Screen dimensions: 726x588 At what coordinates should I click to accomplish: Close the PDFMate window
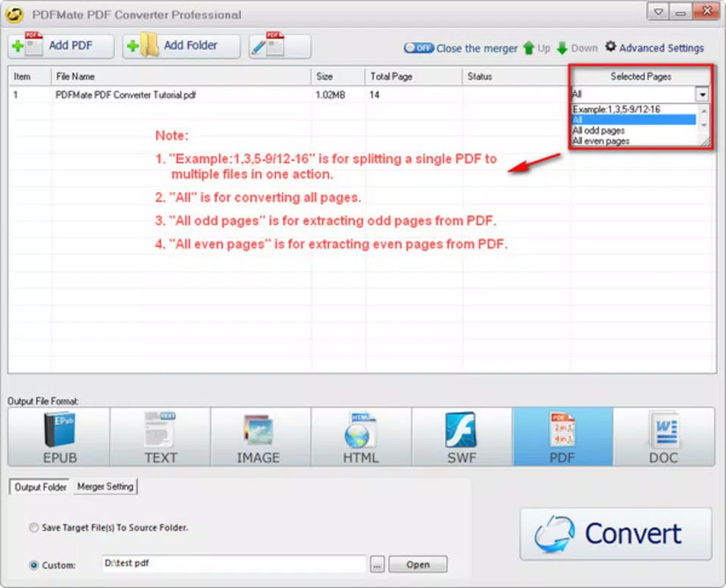[x=707, y=11]
